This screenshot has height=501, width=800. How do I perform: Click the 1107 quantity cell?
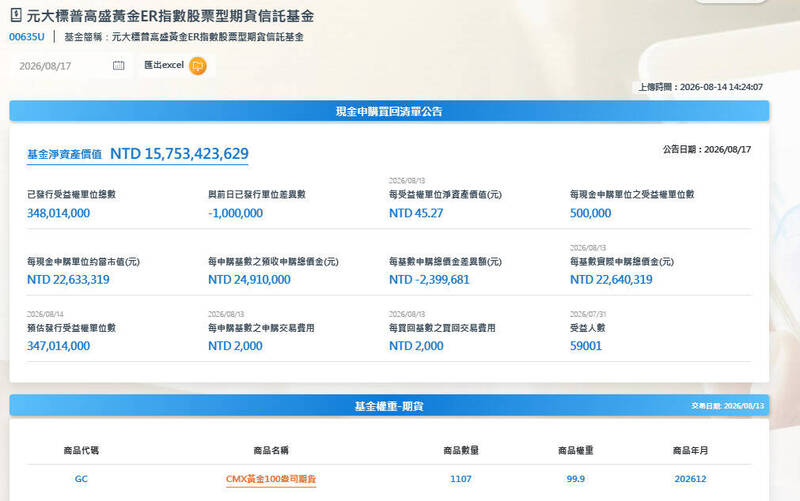pyautogui.click(x=461, y=479)
